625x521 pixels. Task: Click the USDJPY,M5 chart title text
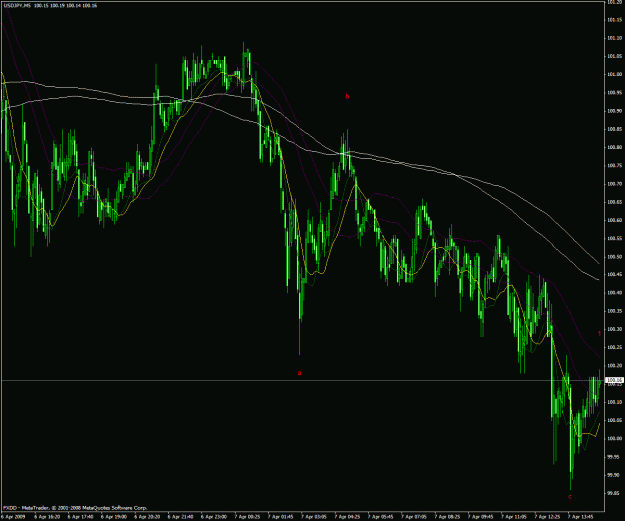pyautogui.click(x=50, y=6)
